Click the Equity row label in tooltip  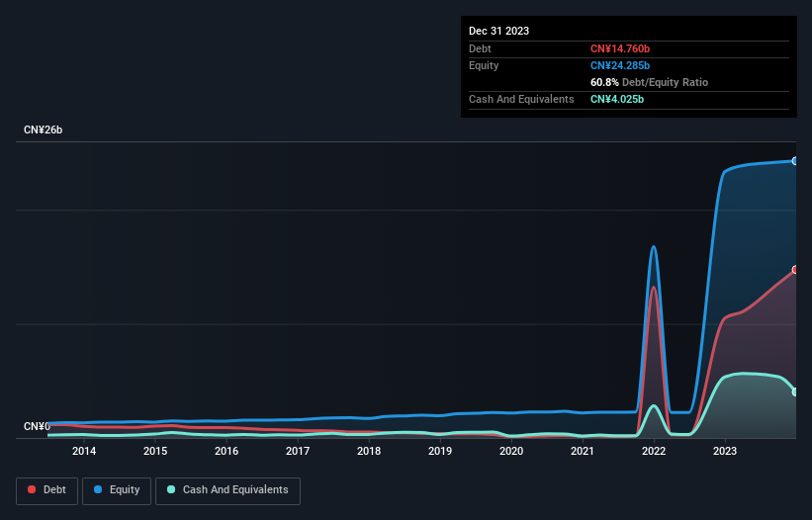pos(484,65)
